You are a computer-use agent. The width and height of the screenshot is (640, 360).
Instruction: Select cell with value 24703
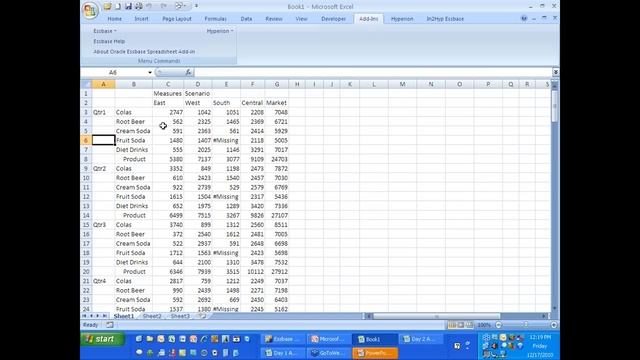[276, 159]
